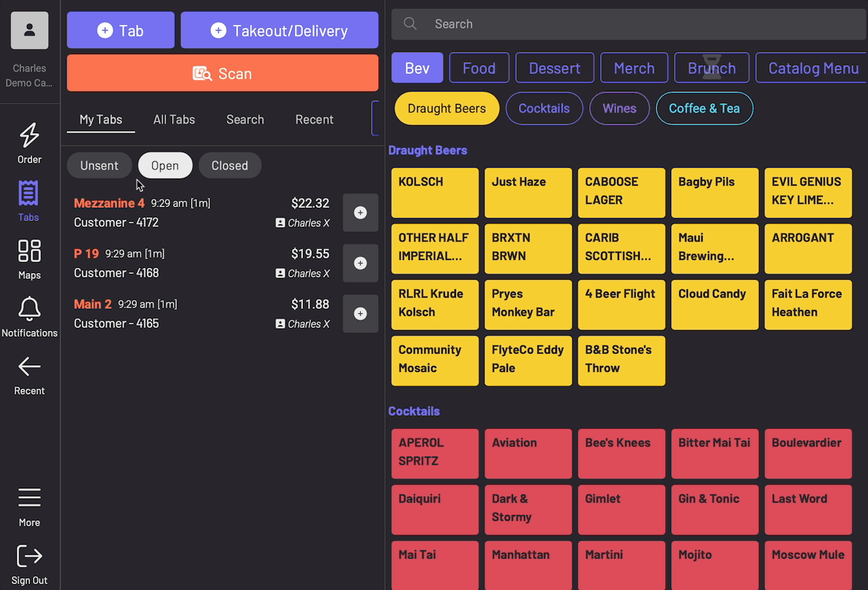The height and width of the screenshot is (590, 868).
Task: Toggle the Closed filter pill
Action: pyautogui.click(x=230, y=165)
